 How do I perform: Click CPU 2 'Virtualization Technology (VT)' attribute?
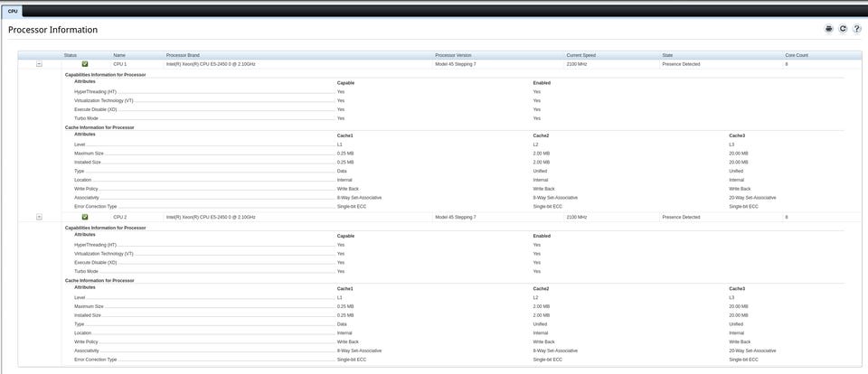(x=103, y=254)
